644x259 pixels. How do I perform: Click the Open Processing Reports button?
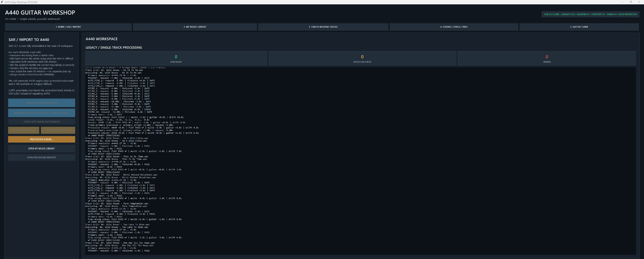[x=42, y=158]
